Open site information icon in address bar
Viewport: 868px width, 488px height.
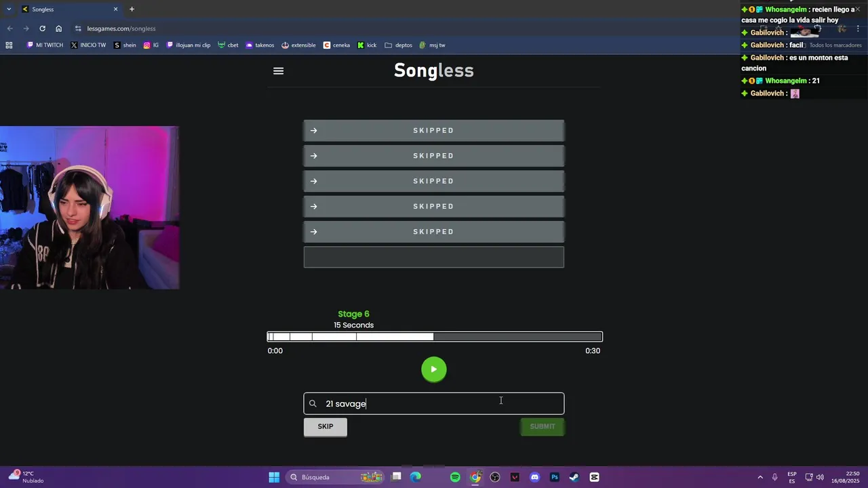(78, 28)
